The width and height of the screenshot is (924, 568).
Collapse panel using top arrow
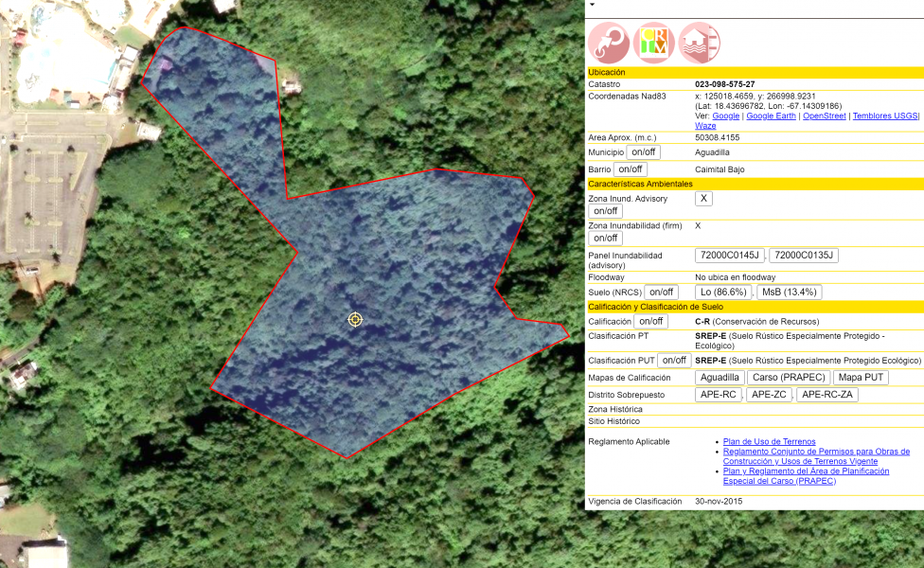coord(593,5)
